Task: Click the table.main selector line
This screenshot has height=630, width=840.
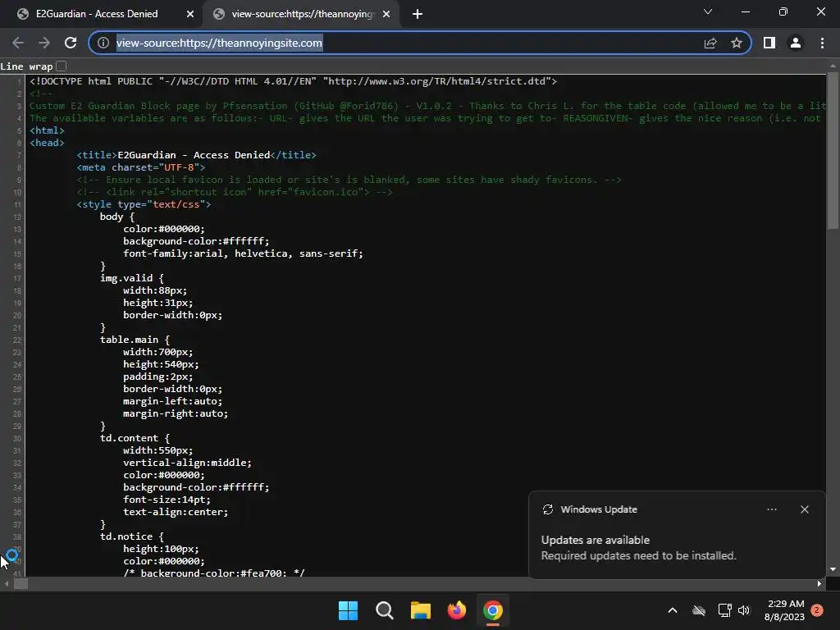Action: [135, 340]
